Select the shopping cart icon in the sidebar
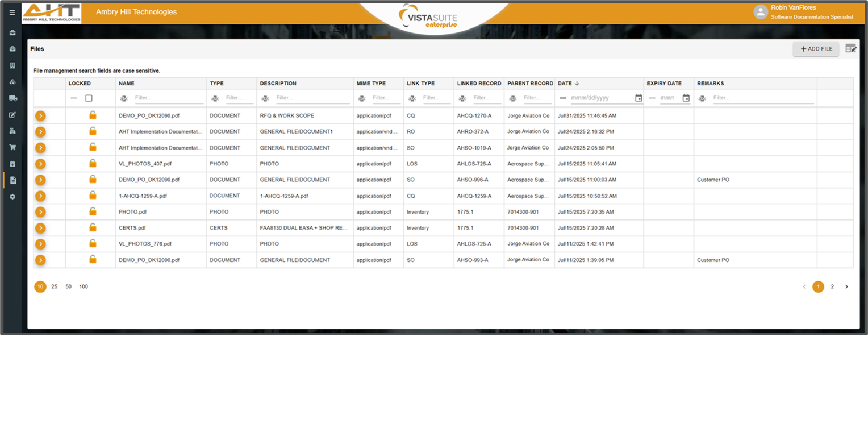The image size is (868, 436). pyautogui.click(x=12, y=147)
